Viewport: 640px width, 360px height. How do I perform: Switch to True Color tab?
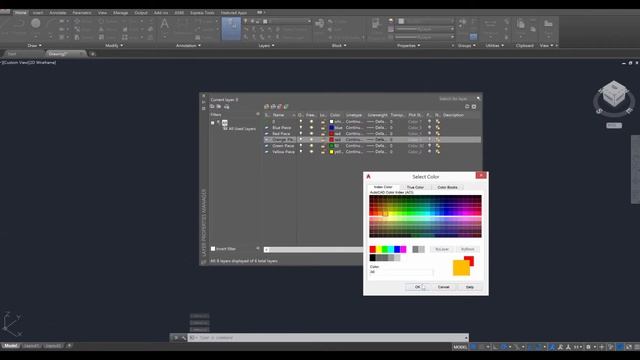coord(415,187)
